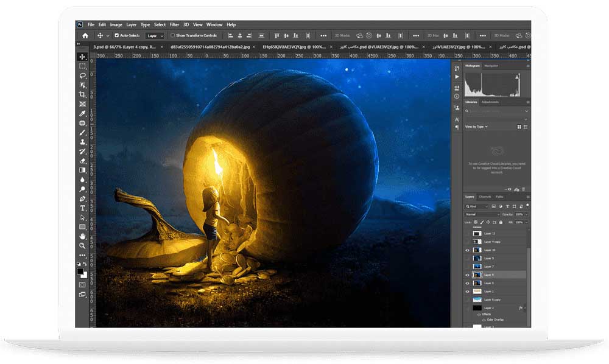Select the Move tool in the toolbox
This screenshot has height=364, width=609.
point(82,57)
